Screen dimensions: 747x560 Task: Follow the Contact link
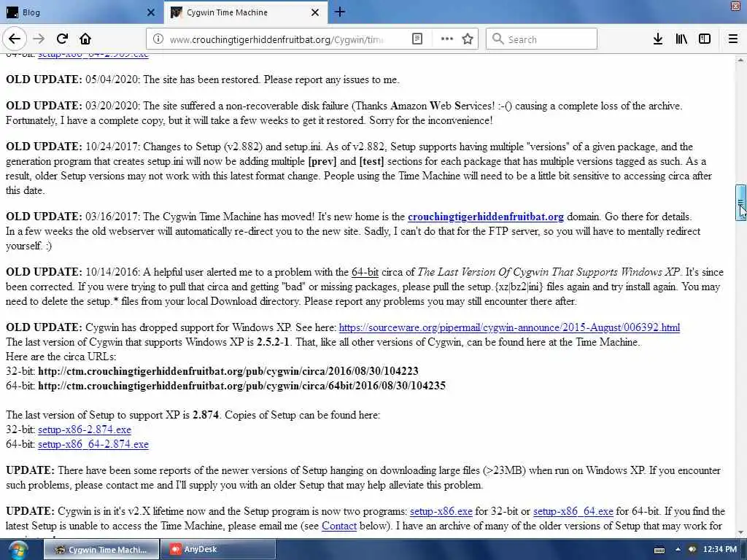click(x=339, y=526)
